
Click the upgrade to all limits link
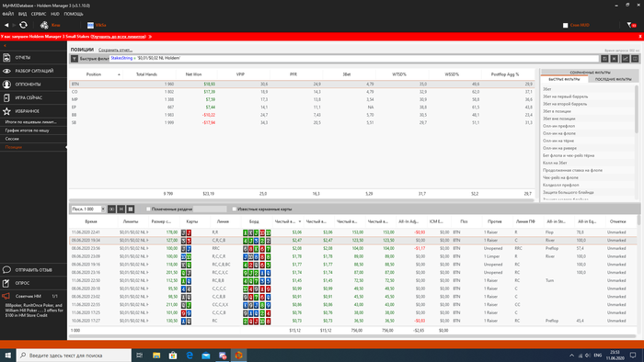119,37
